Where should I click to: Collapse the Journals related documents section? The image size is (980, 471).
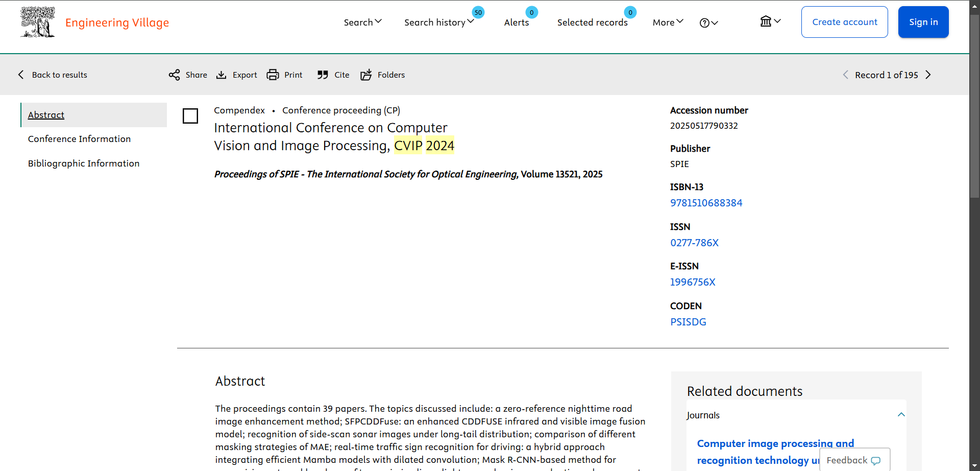901,415
